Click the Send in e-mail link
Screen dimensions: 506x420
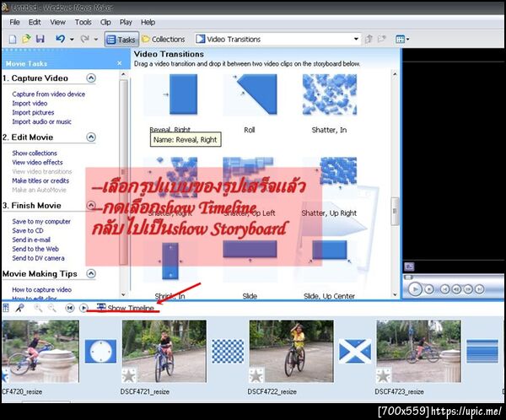click(x=31, y=240)
